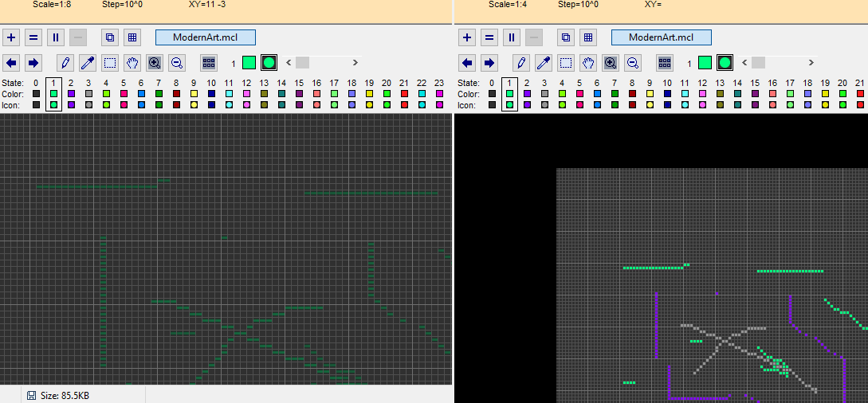Click the plus button in right window
868x403 pixels.
tap(468, 37)
